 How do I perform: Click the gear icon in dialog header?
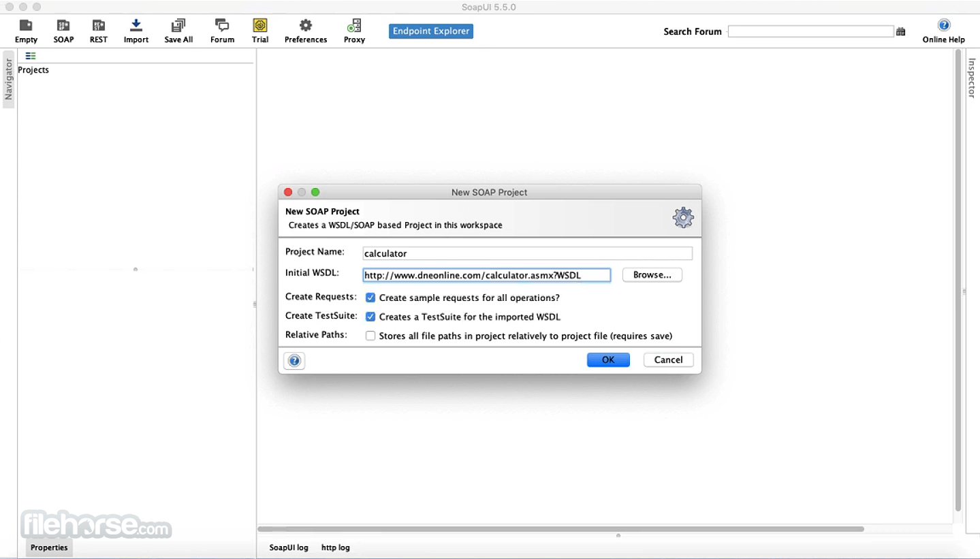click(x=683, y=217)
